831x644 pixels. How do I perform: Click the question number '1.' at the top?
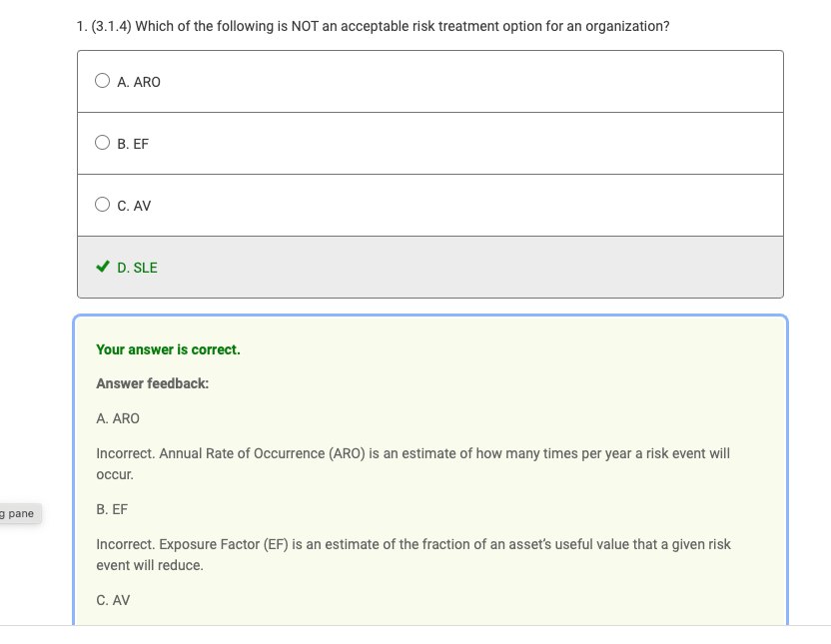(81, 26)
